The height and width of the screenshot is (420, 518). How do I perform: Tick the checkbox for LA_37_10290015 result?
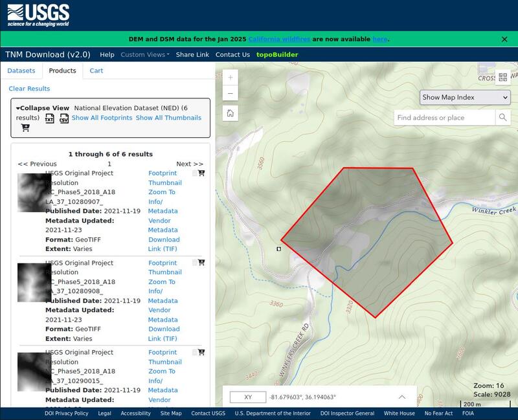[195, 353]
